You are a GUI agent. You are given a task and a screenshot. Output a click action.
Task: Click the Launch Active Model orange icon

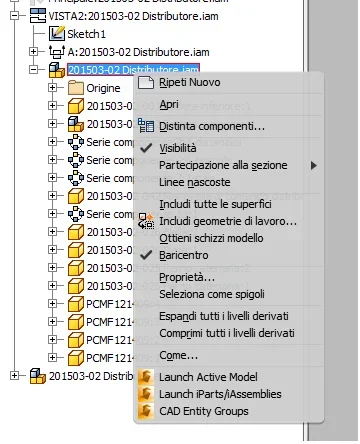(x=146, y=377)
